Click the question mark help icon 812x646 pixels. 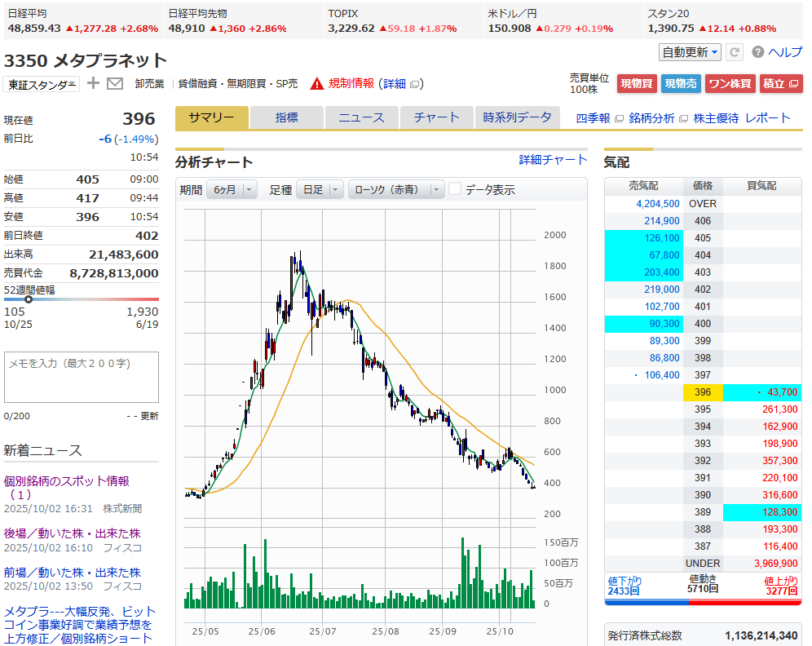[x=757, y=52]
